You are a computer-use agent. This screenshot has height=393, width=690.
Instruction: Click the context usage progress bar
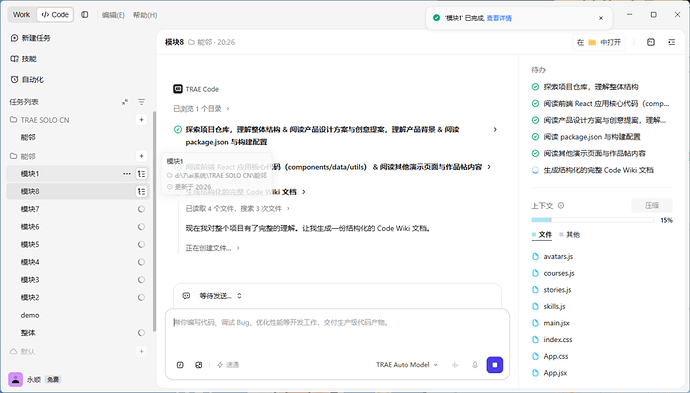[x=592, y=220]
